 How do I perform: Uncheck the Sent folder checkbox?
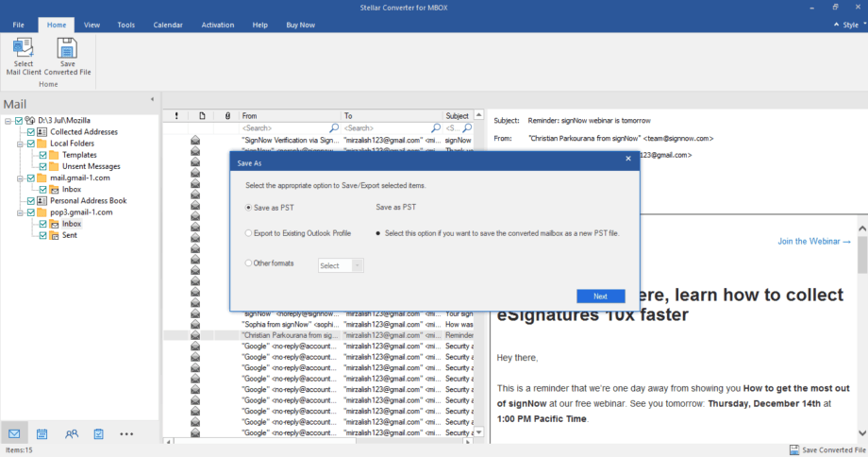click(x=42, y=235)
